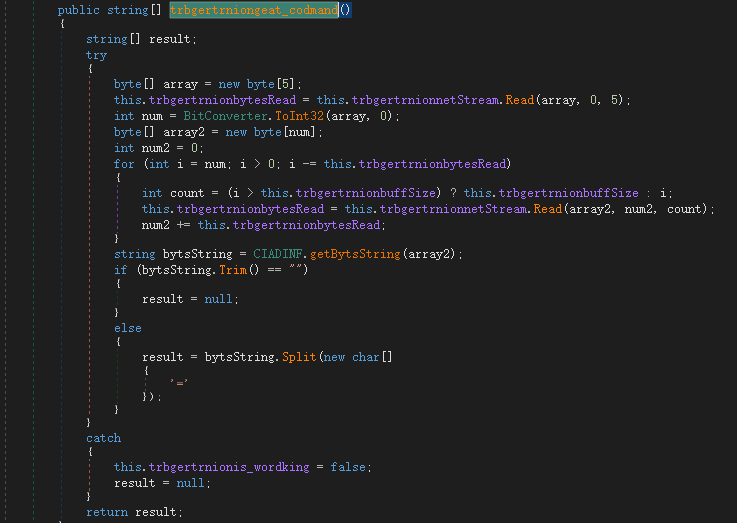Click the 'if' keyword before bytsString.Trim
This screenshot has height=523, width=737.
coord(120,270)
